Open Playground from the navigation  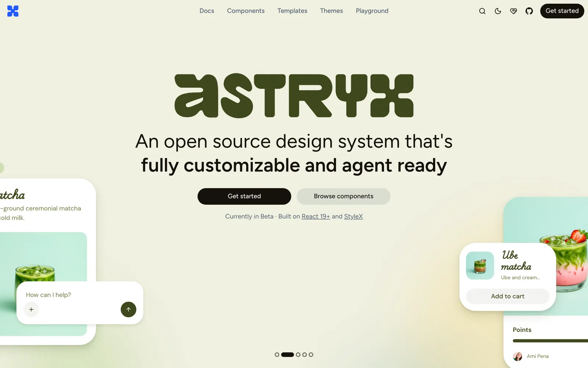(372, 11)
